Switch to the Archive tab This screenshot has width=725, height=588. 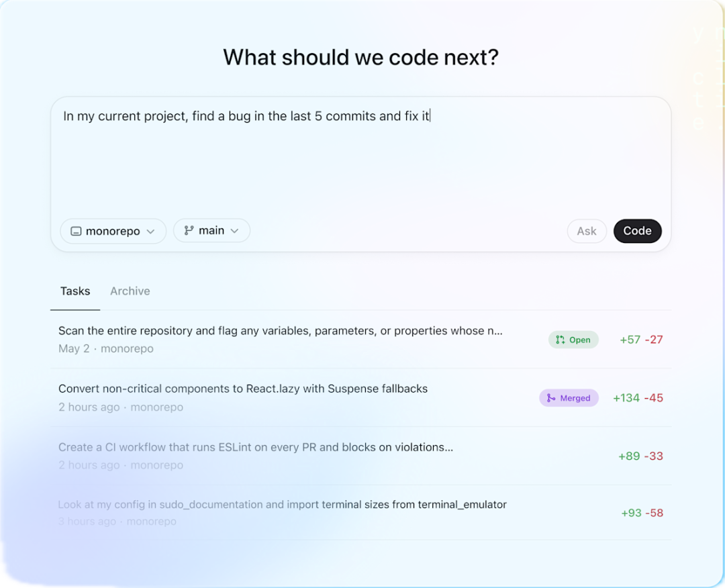pyautogui.click(x=130, y=291)
